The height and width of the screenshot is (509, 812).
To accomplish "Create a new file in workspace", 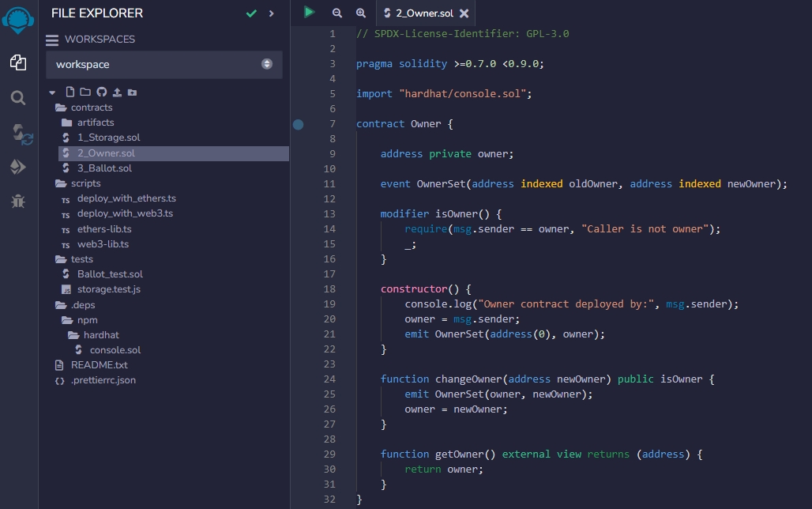I will pyautogui.click(x=70, y=92).
